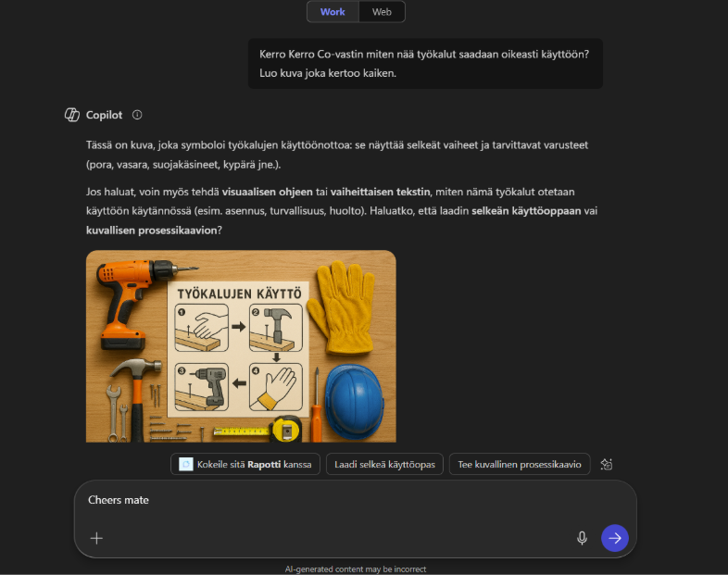
Task: Choose Tee kuvallinen prosessikaavio suggestion
Action: (520, 464)
